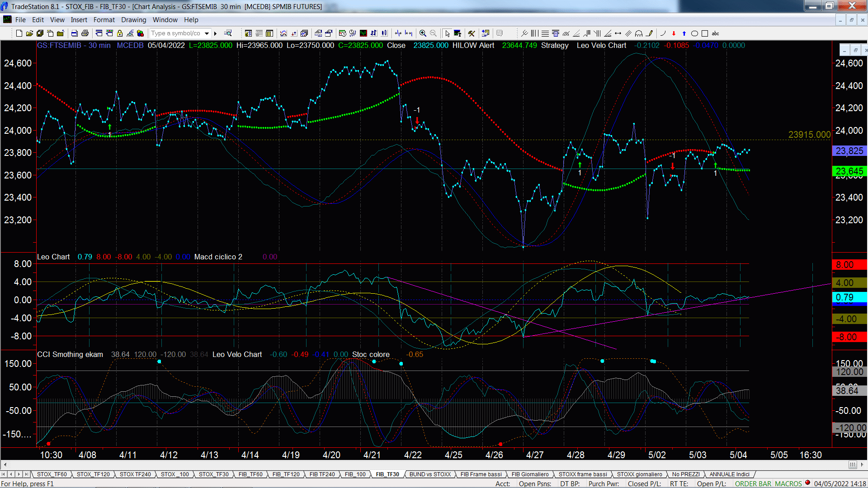Click the green chart on black icon
Image resolution: width=868 pixels, height=488 pixels.
[363, 33]
